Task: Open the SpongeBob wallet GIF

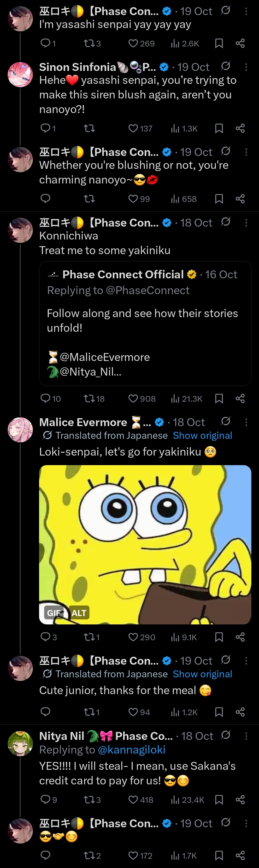Action: (x=145, y=544)
